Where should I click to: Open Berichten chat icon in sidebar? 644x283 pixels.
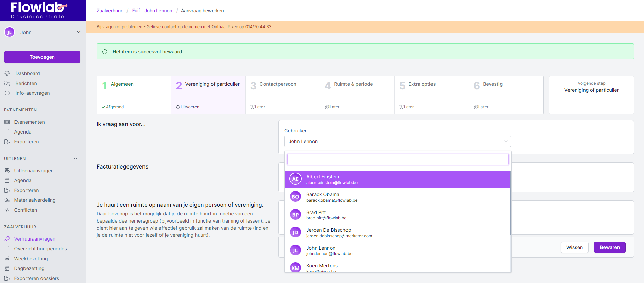(x=7, y=83)
